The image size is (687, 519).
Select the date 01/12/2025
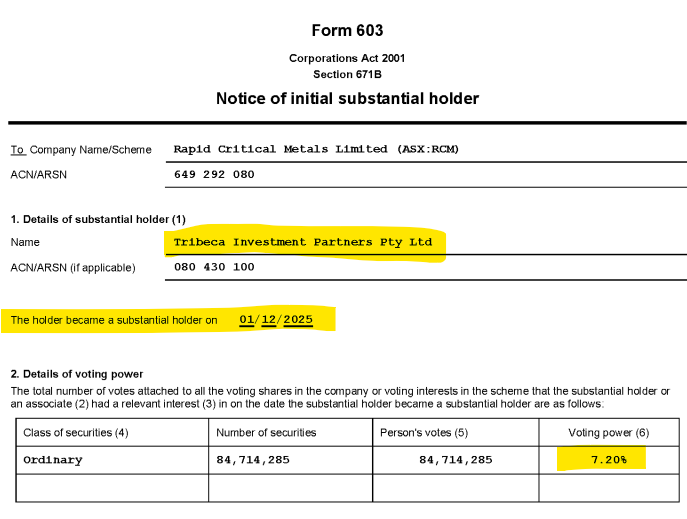tap(276, 320)
